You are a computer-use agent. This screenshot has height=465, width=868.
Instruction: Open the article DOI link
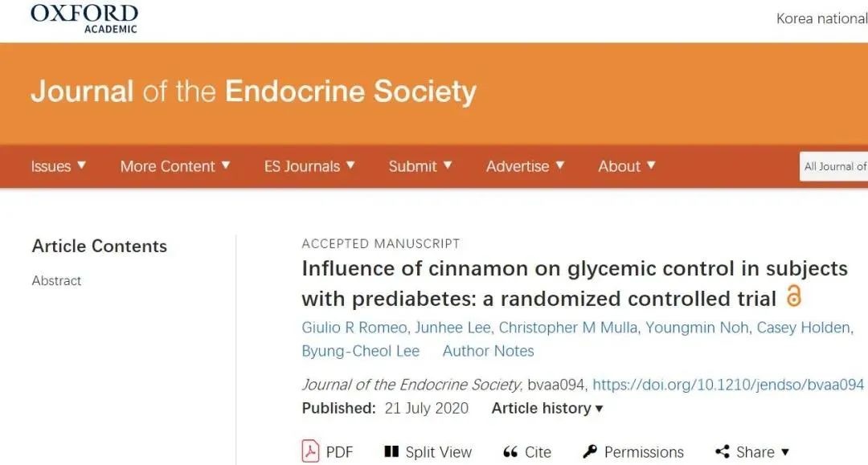coord(728,385)
